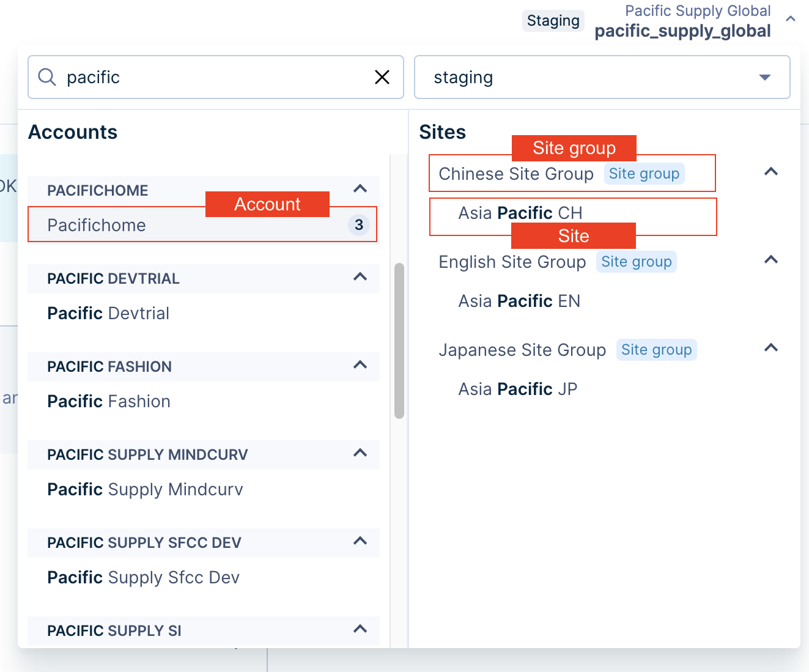Click the search magnifier icon
Viewport: 809px width, 672px height.
(47, 77)
